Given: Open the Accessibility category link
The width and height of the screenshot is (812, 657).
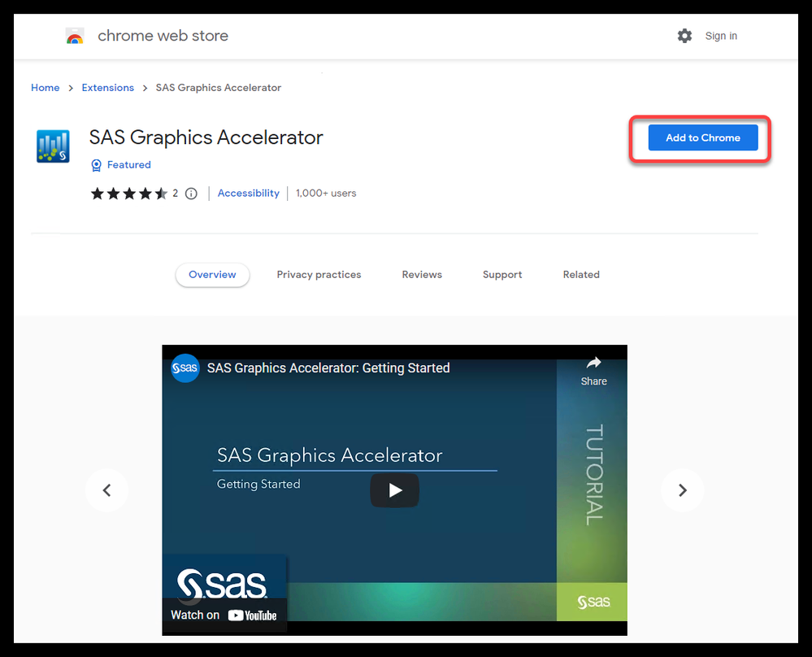Looking at the screenshot, I should (248, 194).
